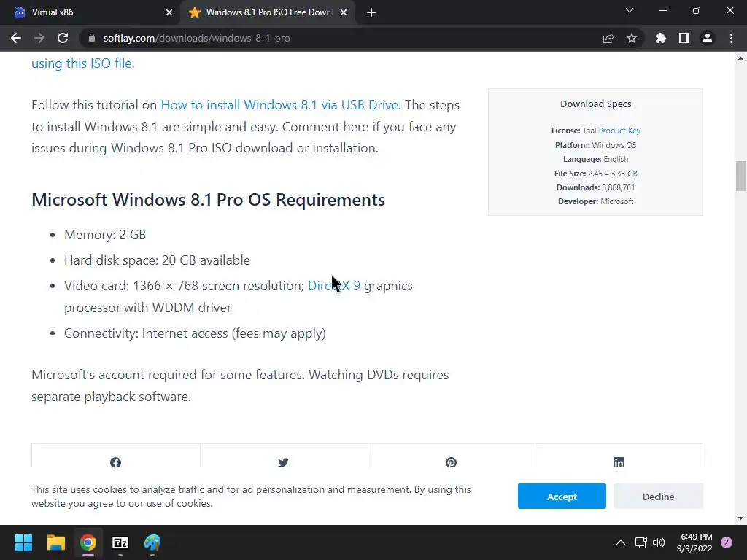
Task: Click the forward navigation arrow
Action: click(39, 38)
